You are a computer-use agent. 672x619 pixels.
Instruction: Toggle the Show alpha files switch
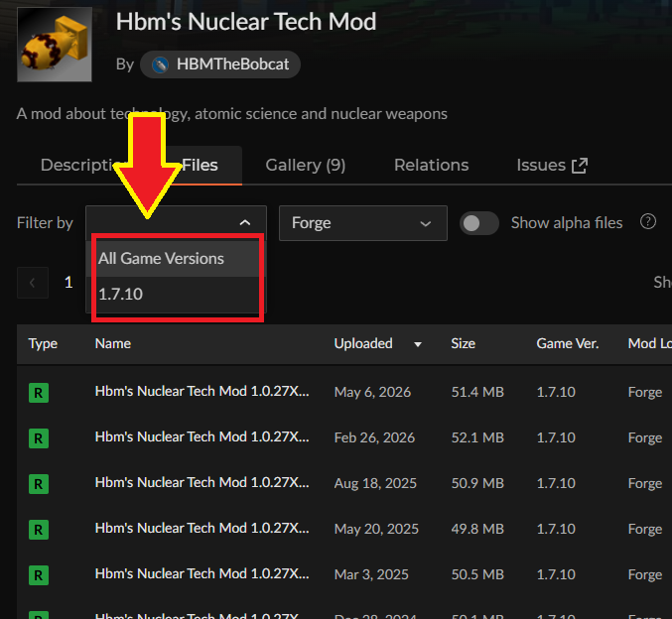coord(479,223)
